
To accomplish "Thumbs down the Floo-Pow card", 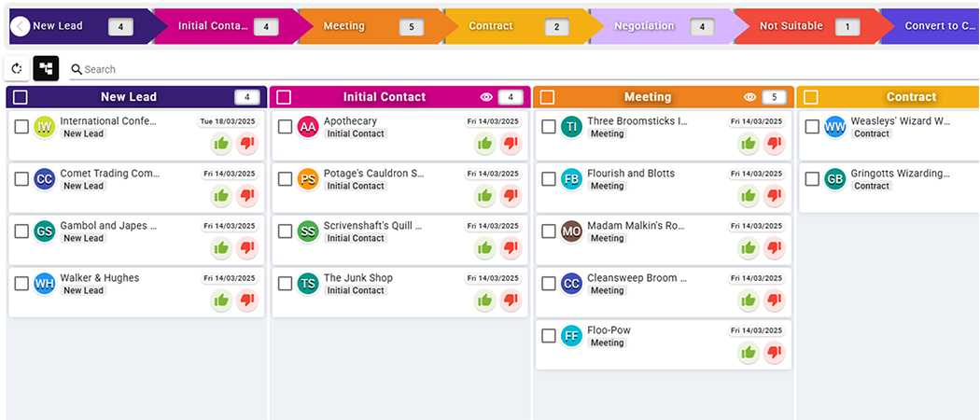I will 775,353.
